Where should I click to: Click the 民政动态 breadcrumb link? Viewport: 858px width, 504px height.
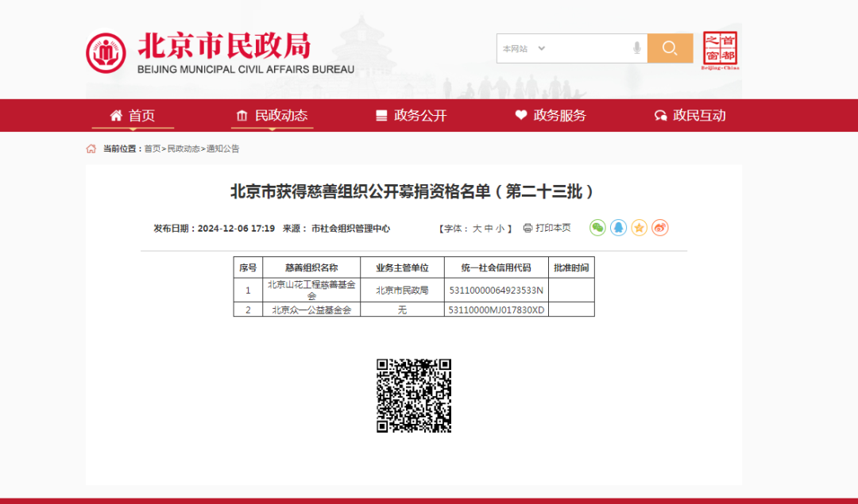(184, 148)
